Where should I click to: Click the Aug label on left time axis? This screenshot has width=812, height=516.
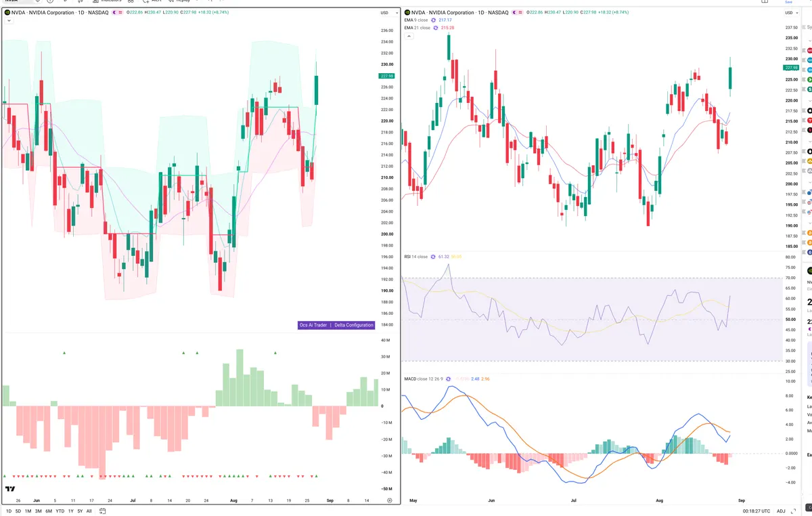[233, 500]
